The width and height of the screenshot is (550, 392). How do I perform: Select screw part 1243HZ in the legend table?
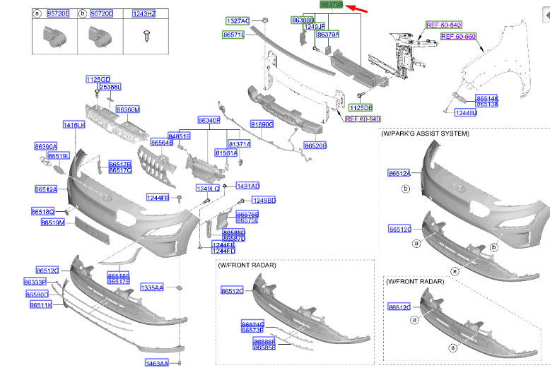[144, 13]
